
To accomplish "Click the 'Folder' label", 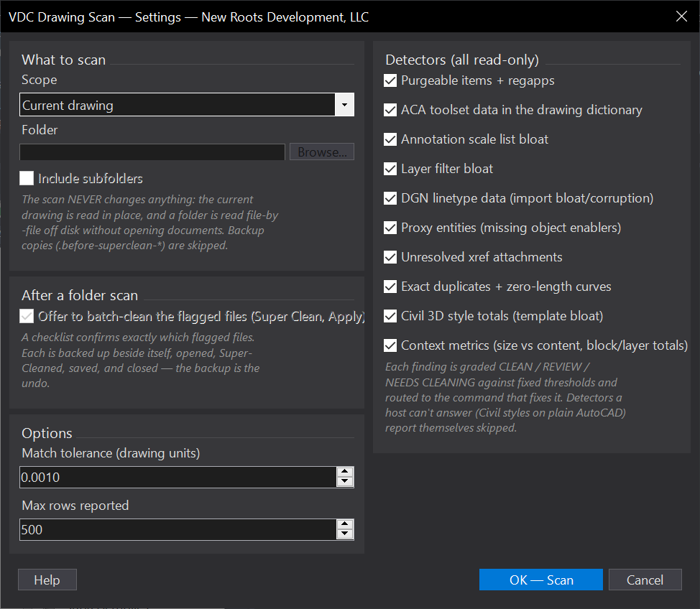I will (x=40, y=130).
